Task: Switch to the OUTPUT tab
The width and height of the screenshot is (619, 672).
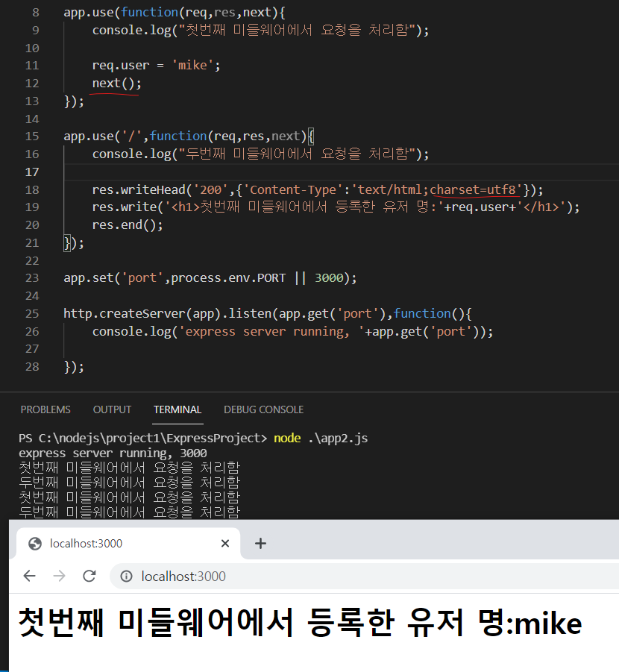Action: 112,409
